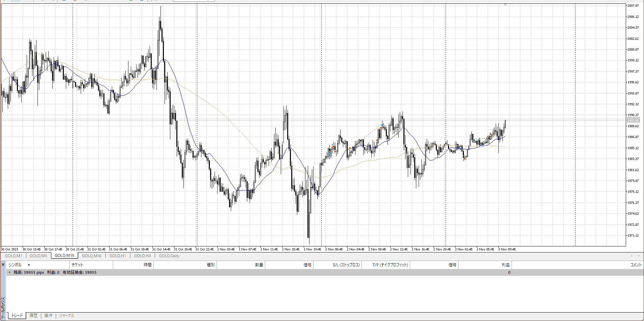Click the right scroll arrow for chart tabs
The height and width of the screenshot is (321, 644).
[x=638, y=256]
